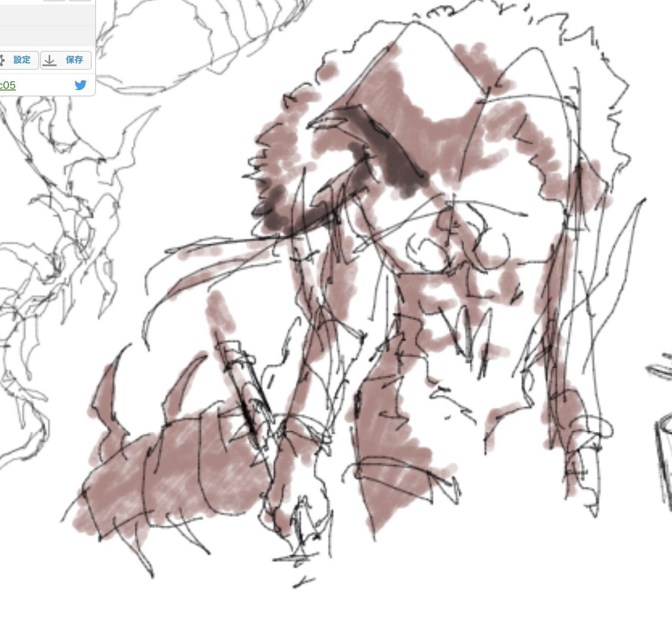
Task: Click the Twitter bird icon
Action: click(81, 85)
